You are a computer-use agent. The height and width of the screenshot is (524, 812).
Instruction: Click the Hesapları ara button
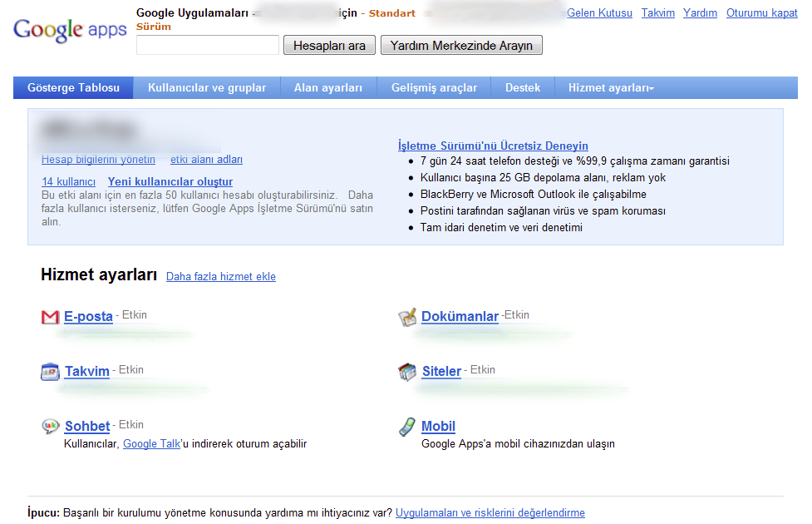pyautogui.click(x=329, y=45)
